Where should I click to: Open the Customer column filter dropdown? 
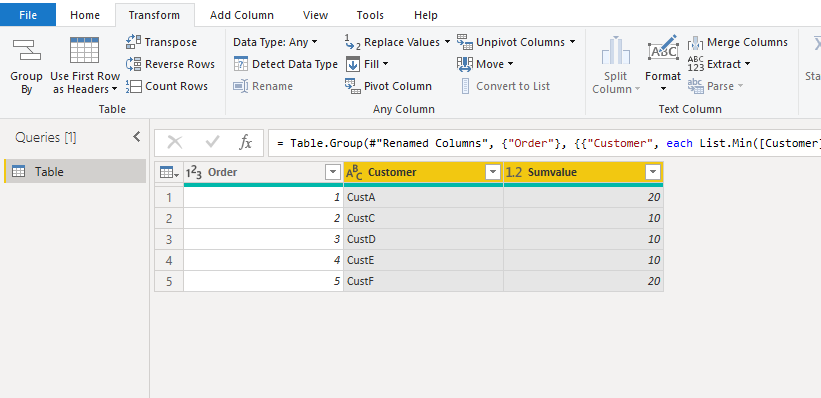coord(493,172)
